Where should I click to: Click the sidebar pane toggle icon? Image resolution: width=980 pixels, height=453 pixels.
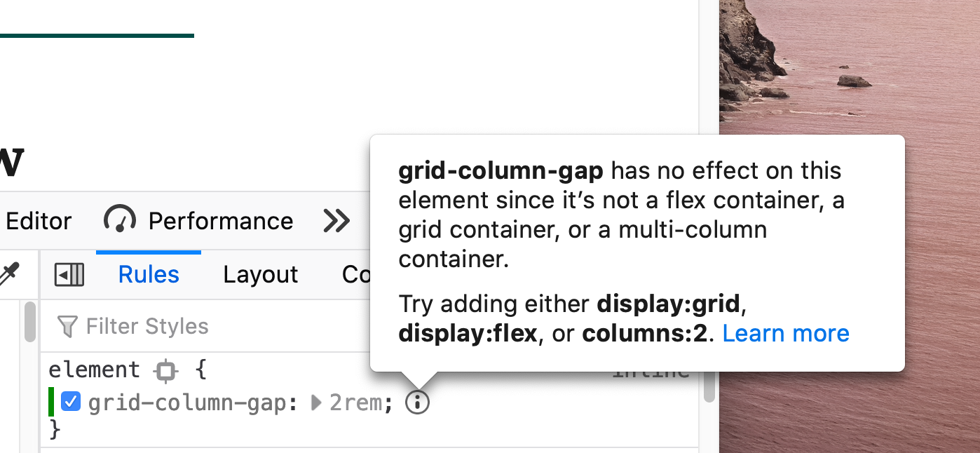point(69,274)
